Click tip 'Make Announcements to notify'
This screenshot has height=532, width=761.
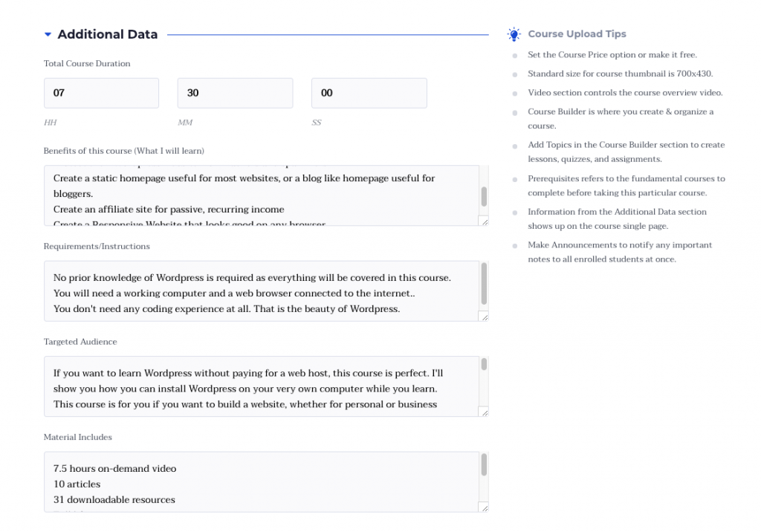pyautogui.click(x=620, y=252)
